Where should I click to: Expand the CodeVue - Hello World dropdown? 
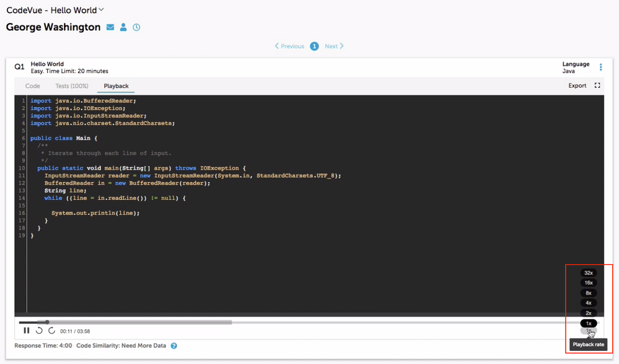click(x=102, y=9)
